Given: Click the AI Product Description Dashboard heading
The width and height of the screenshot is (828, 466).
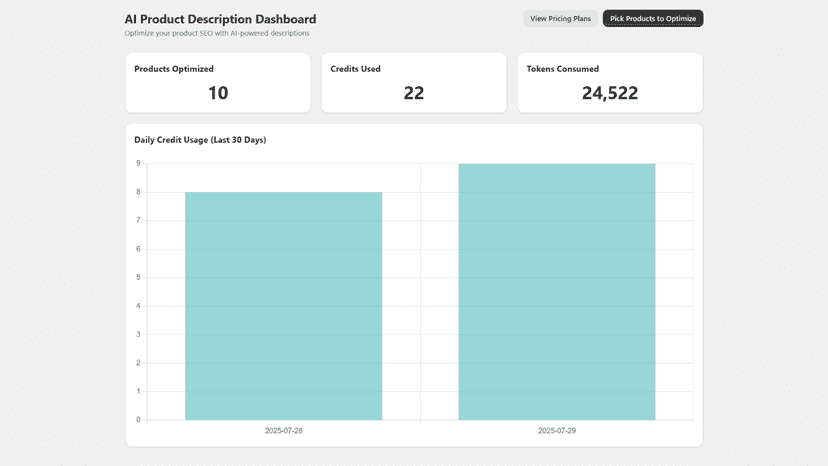Looking at the screenshot, I should [220, 19].
